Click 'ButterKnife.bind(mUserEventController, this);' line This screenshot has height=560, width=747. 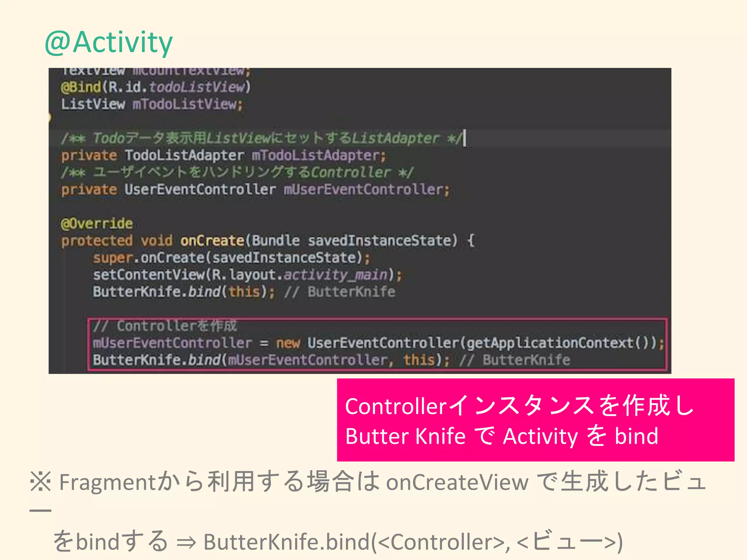(x=271, y=360)
